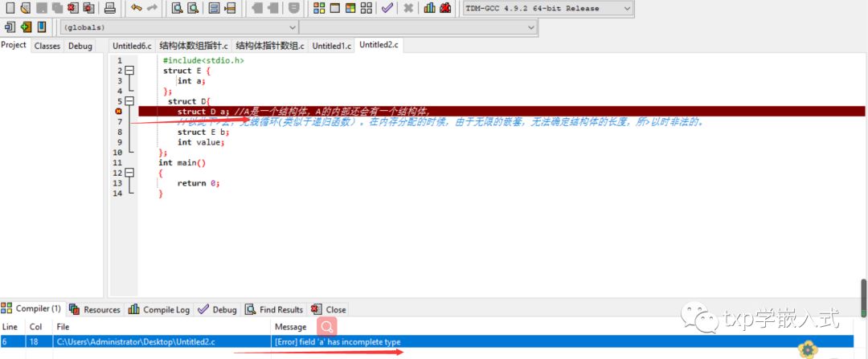Open the 结构体指针数组.c editor tab
The image size is (868, 359).
click(x=270, y=46)
